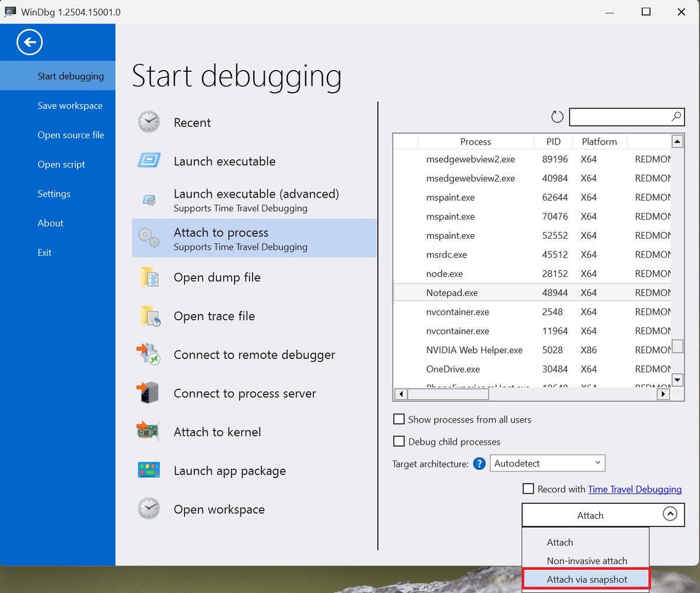Choose Non-invasive attach option
Screen dimensions: 700x593
[586, 561]
